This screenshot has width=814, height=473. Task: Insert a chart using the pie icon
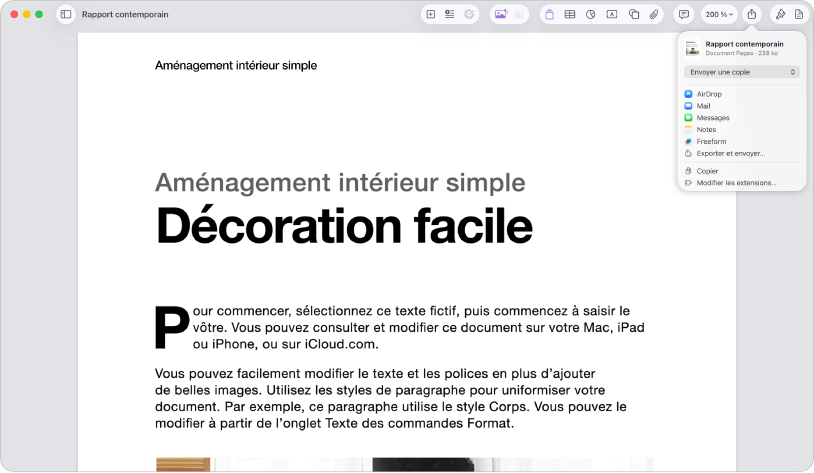tap(591, 15)
